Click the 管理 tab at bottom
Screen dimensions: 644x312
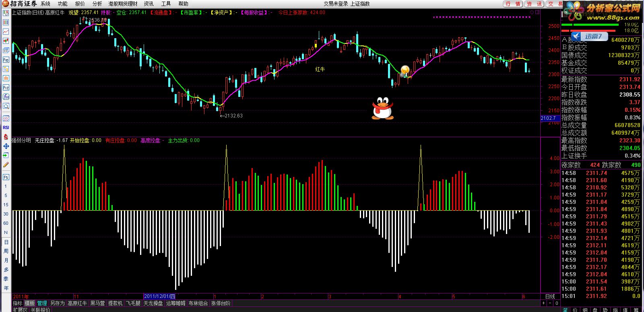pos(42,303)
